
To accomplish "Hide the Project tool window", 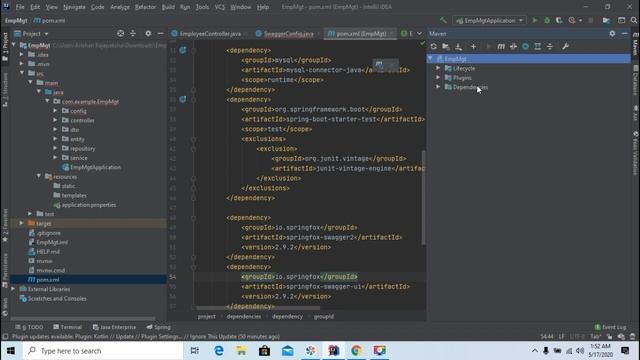I will pyautogui.click(x=161, y=33).
